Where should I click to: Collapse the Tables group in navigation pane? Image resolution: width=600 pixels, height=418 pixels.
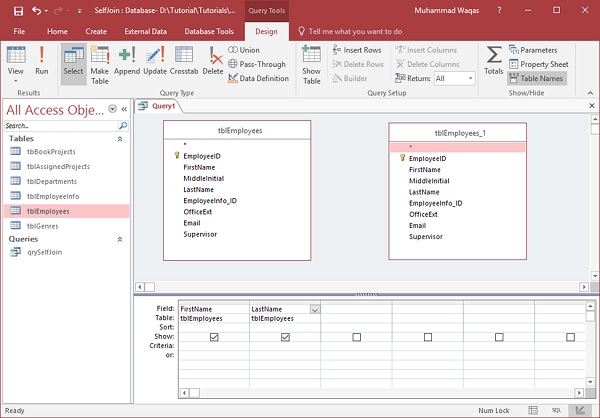click(x=121, y=139)
